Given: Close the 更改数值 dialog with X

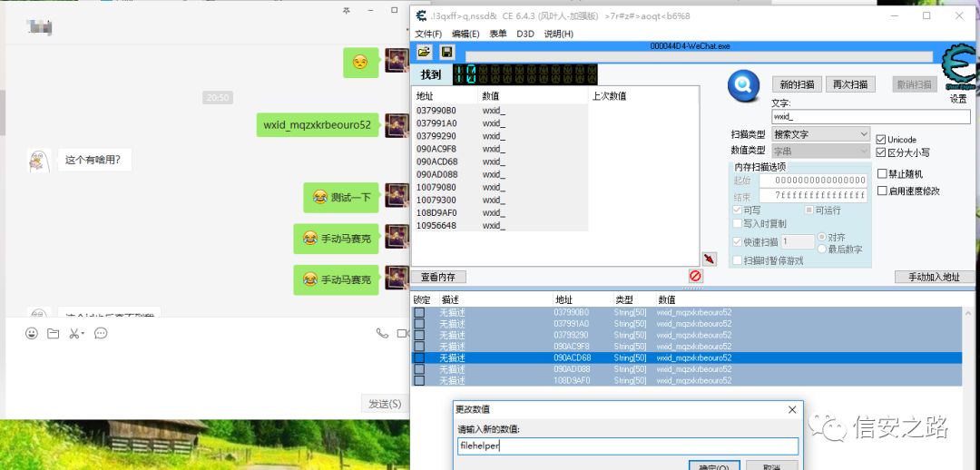Looking at the screenshot, I should coord(792,409).
